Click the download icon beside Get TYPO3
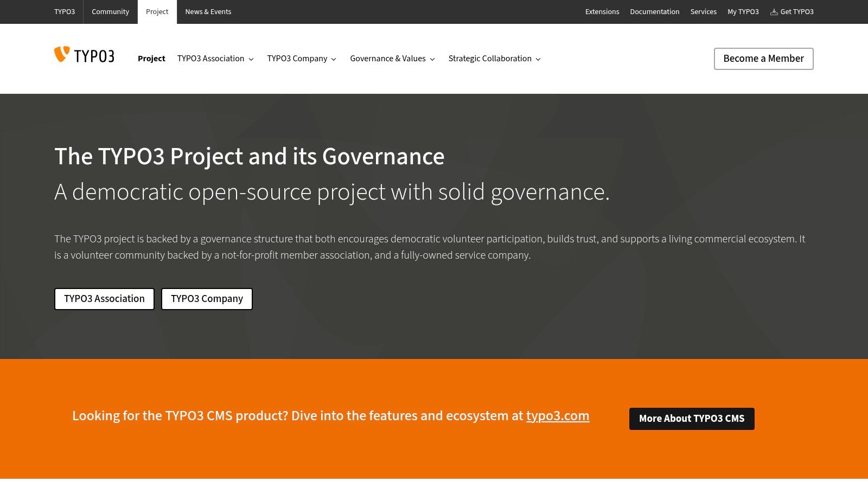Viewport: 868px width, 488px height. click(x=774, y=12)
